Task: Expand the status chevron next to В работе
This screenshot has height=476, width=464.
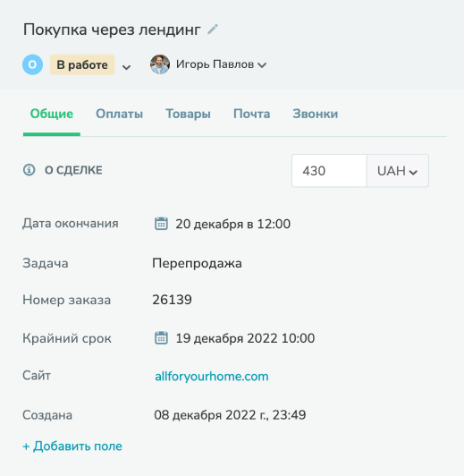Action: (126, 67)
